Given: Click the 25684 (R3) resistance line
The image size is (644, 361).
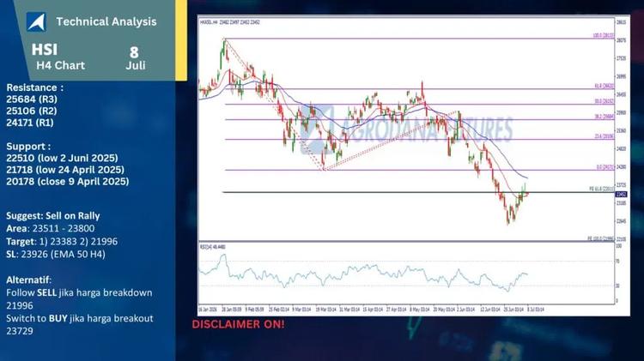Looking at the screenshot, I should (32, 99).
